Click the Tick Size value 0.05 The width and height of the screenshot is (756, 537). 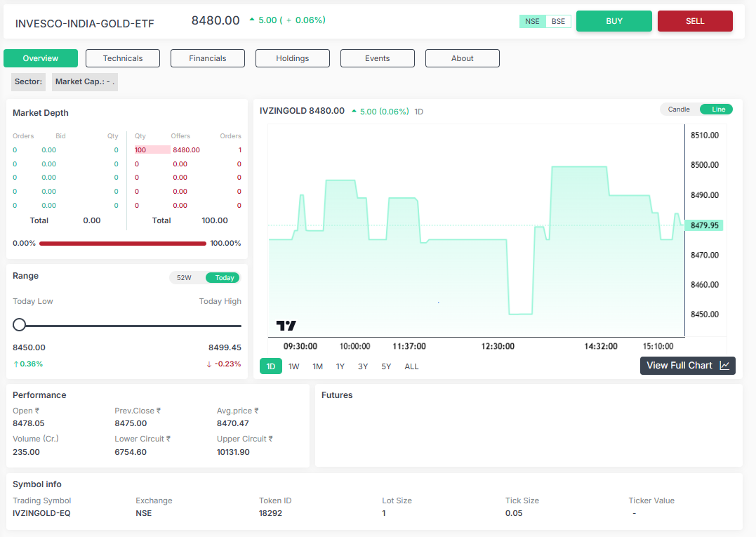[514, 513]
